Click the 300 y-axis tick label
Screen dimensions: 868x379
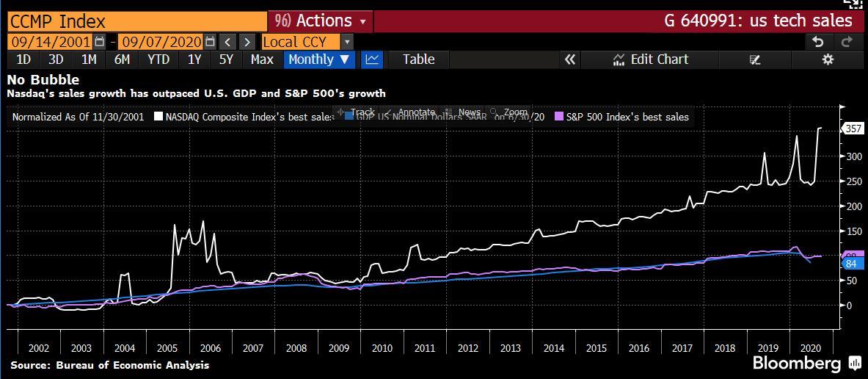pos(853,156)
